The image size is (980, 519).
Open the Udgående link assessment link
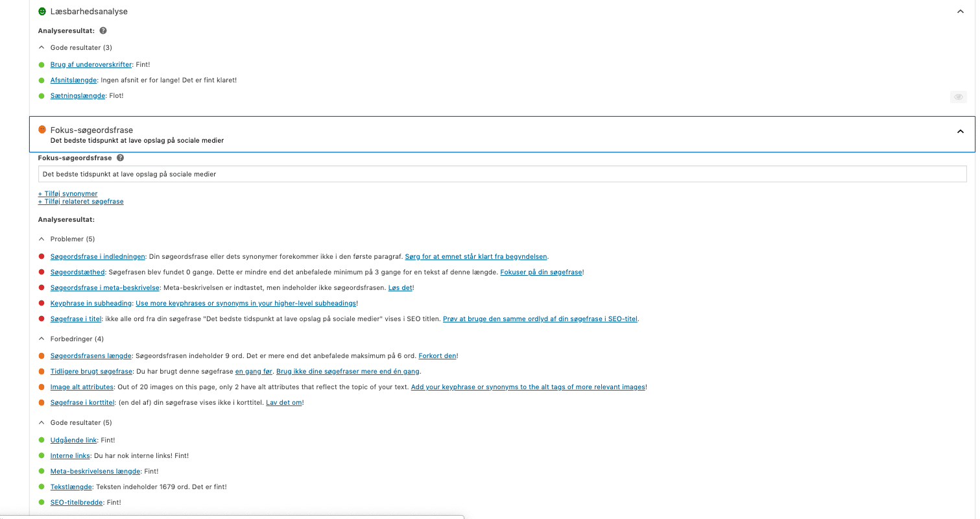[73, 440]
